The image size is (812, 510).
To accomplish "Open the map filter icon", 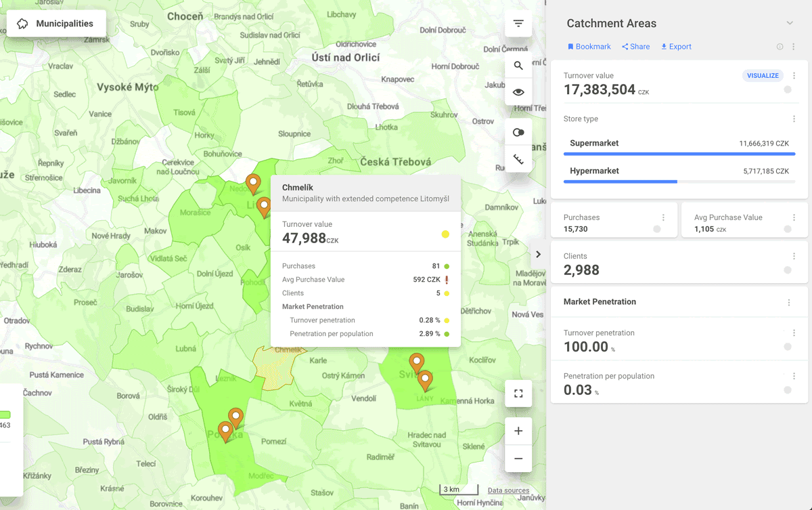I will pyautogui.click(x=518, y=24).
